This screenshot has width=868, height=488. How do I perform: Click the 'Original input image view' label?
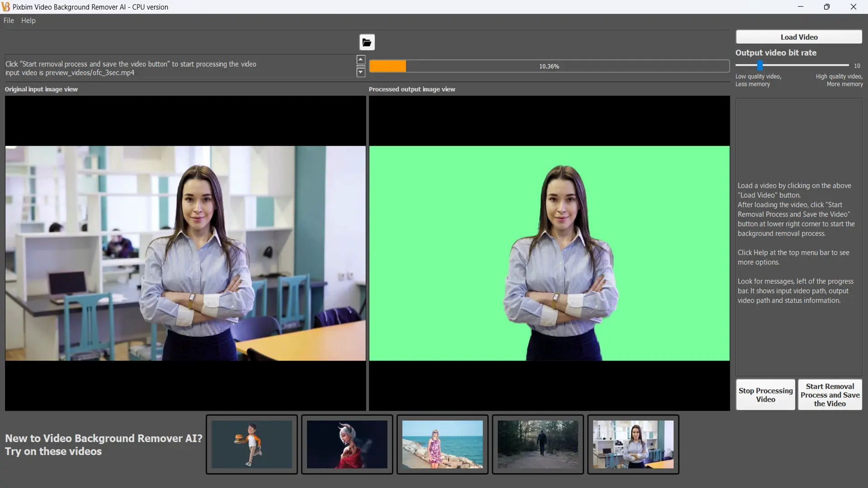pyautogui.click(x=41, y=89)
